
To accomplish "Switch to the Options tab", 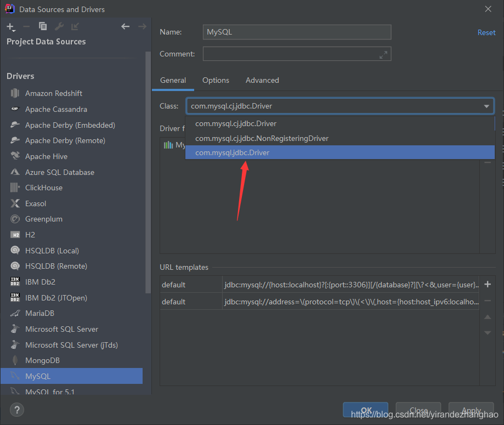I will click(216, 81).
